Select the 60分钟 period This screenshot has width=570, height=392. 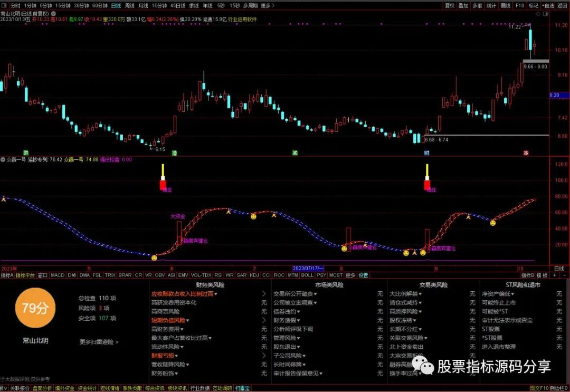coord(100,5)
